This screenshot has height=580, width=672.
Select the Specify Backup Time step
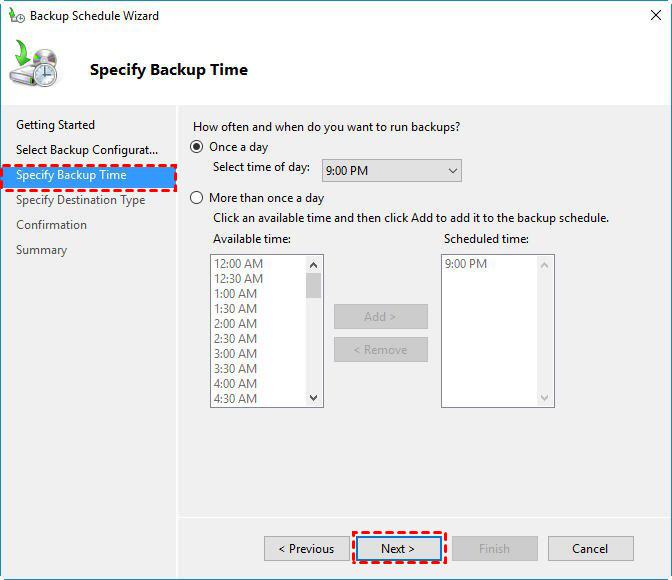tap(71, 175)
